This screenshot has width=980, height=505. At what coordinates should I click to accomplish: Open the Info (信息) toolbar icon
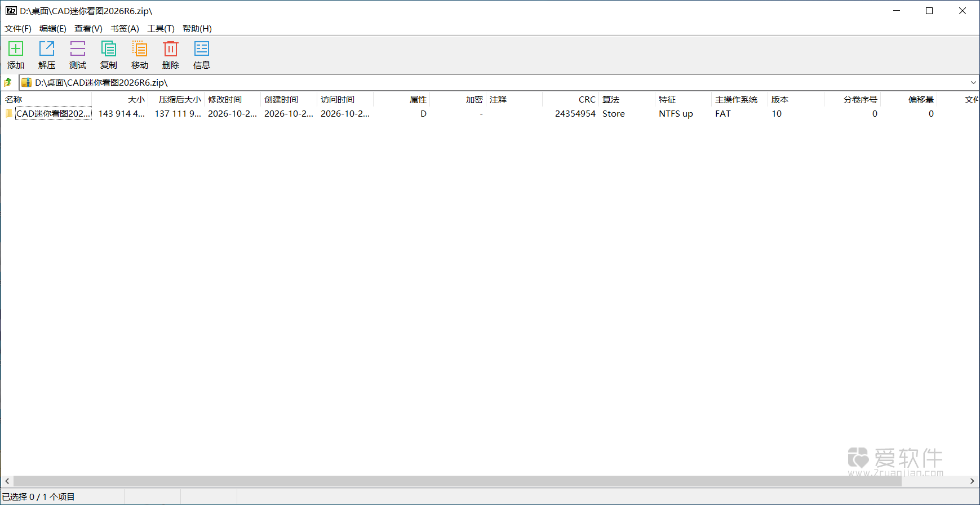pos(202,49)
